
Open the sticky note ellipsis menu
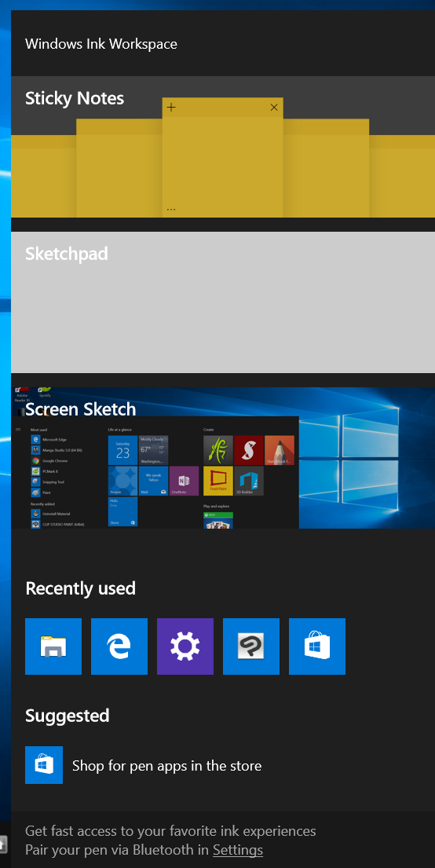(171, 210)
